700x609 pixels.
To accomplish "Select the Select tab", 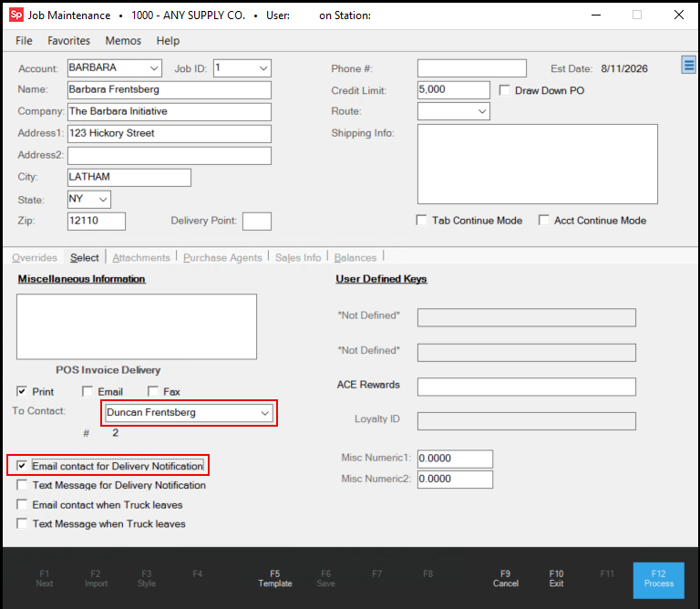I will [85, 258].
